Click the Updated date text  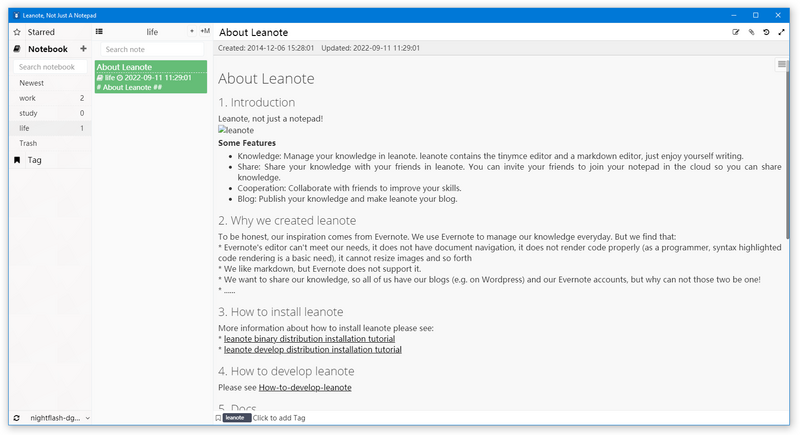370,48
